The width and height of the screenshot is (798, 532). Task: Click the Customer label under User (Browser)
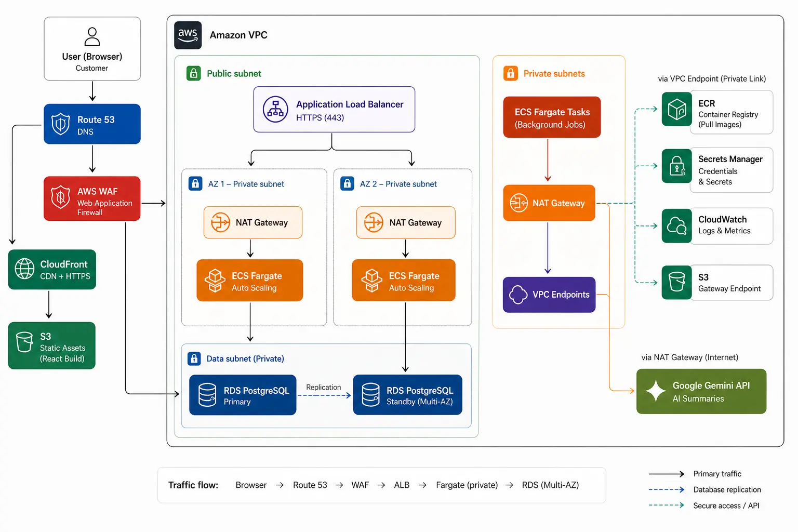pos(92,68)
